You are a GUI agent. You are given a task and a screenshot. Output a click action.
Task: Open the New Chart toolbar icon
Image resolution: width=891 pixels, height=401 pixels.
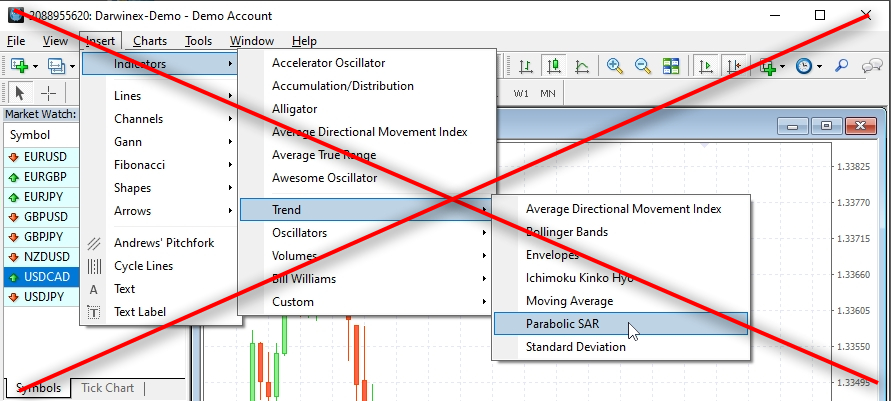(20, 66)
